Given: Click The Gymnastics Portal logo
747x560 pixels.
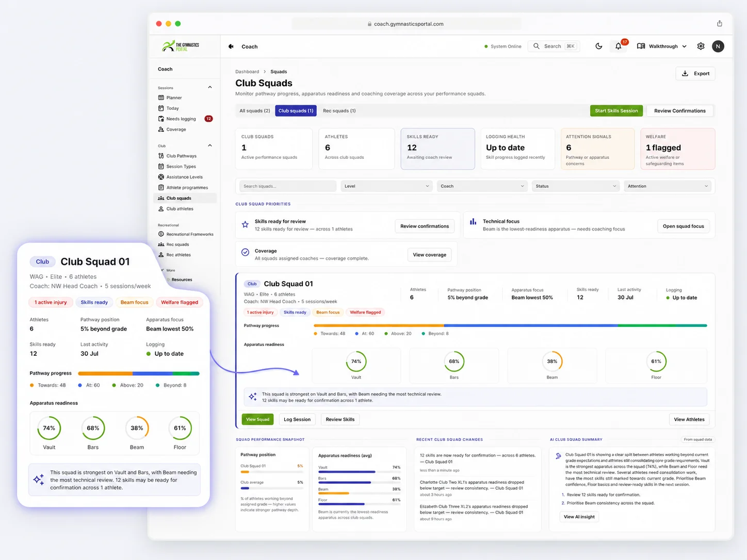Looking at the screenshot, I should (x=181, y=46).
